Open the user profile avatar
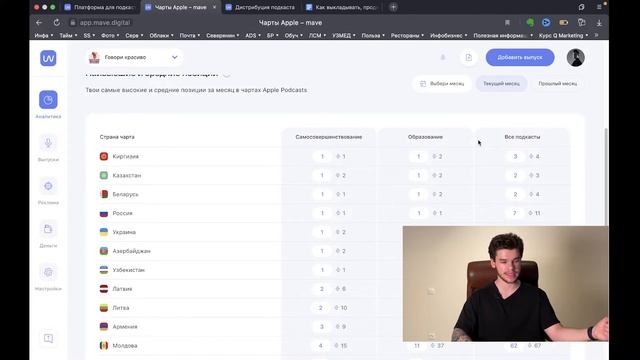 pos(576,58)
